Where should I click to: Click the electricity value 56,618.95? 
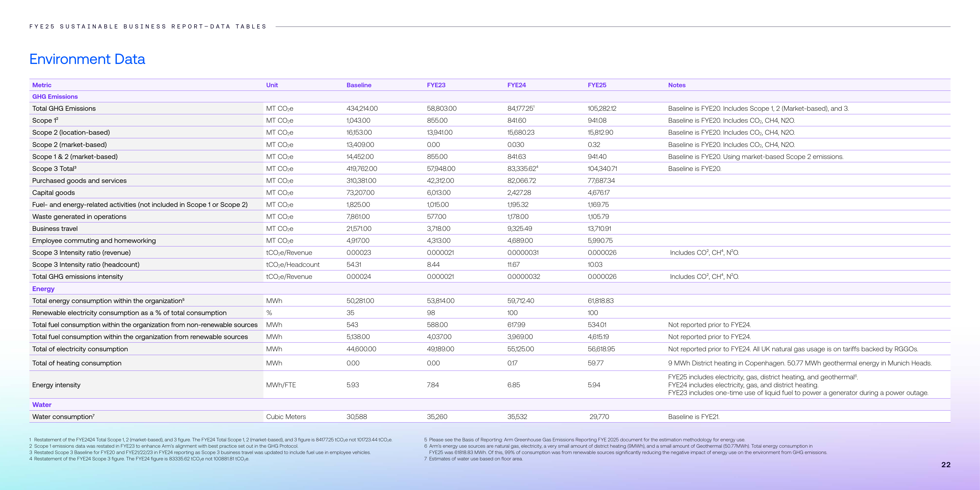pyautogui.click(x=601, y=349)
